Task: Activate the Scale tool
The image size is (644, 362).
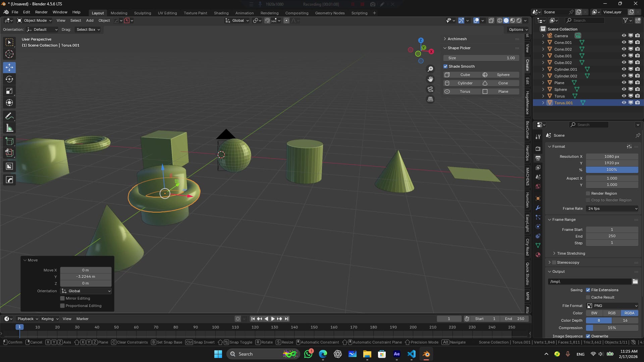Action: (9, 91)
